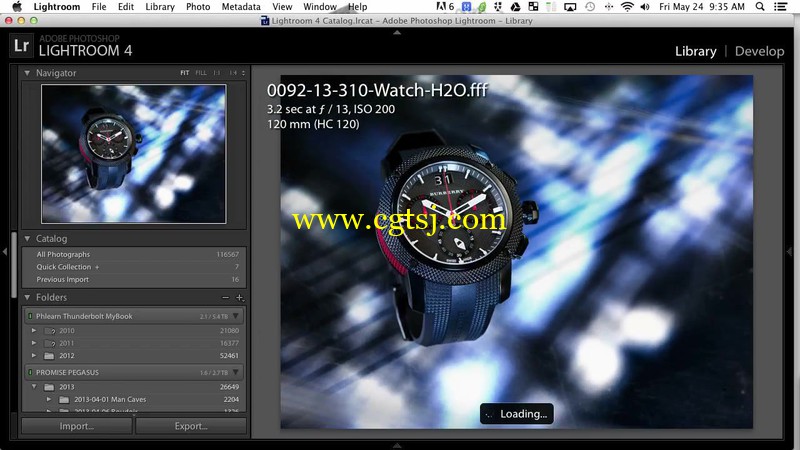The height and width of the screenshot is (450, 800).
Task: Open Spotlight search
Action: (x=760, y=7)
